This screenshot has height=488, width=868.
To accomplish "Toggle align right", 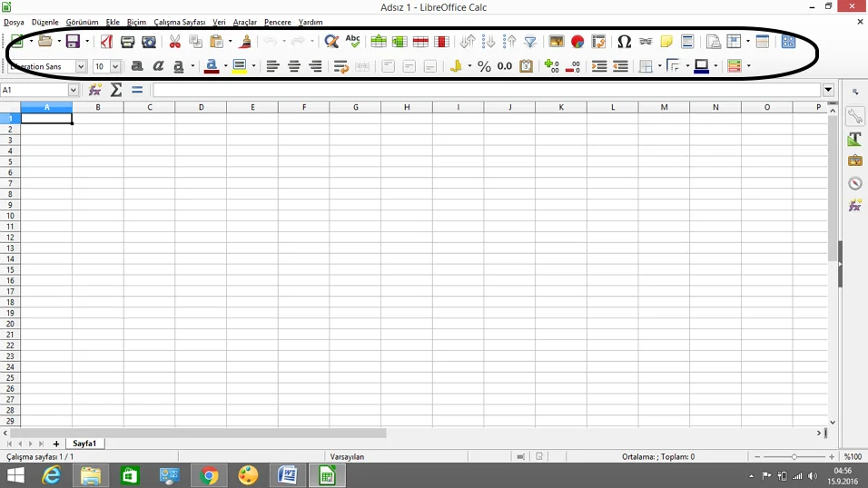I will [x=315, y=66].
